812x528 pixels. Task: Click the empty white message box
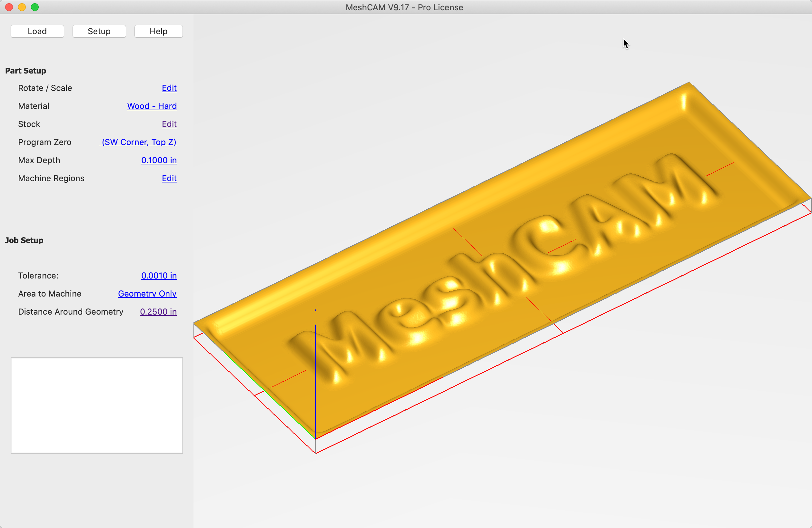click(x=96, y=405)
